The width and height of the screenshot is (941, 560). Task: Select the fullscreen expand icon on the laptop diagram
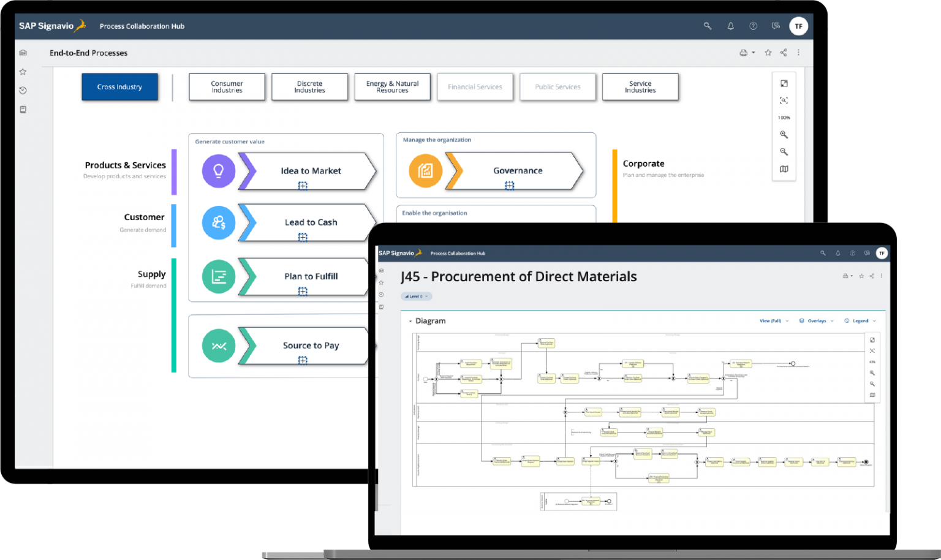click(872, 340)
